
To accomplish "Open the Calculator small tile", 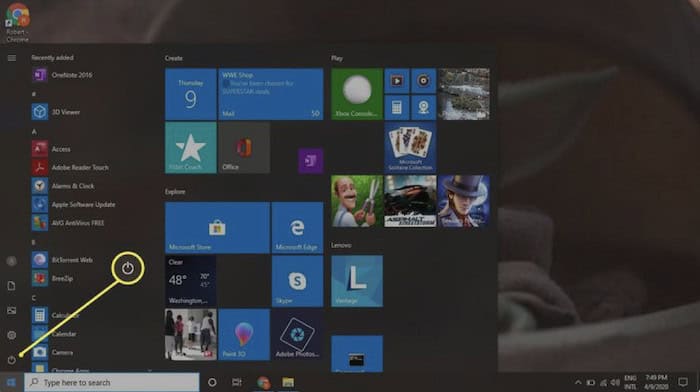I will [x=397, y=108].
